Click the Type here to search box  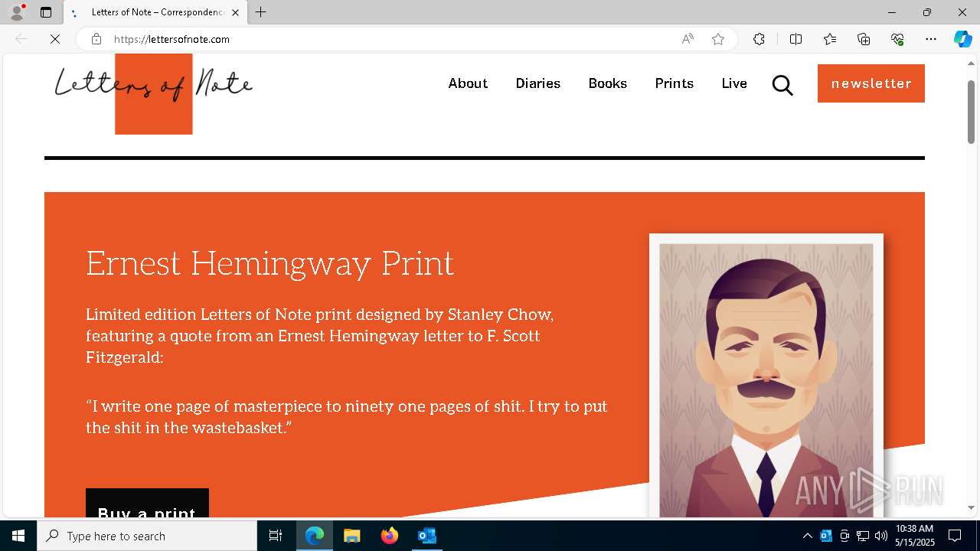coord(147,536)
